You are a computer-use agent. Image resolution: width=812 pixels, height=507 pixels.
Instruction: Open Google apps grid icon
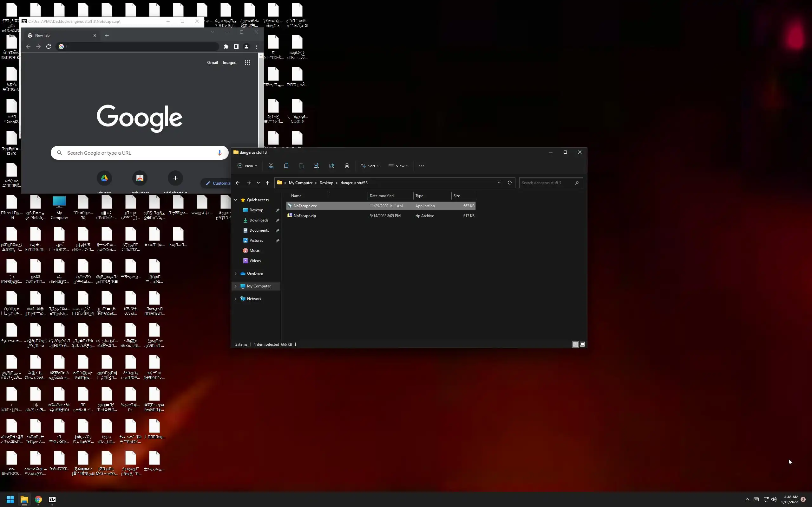pyautogui.click(x=247, y=63)
